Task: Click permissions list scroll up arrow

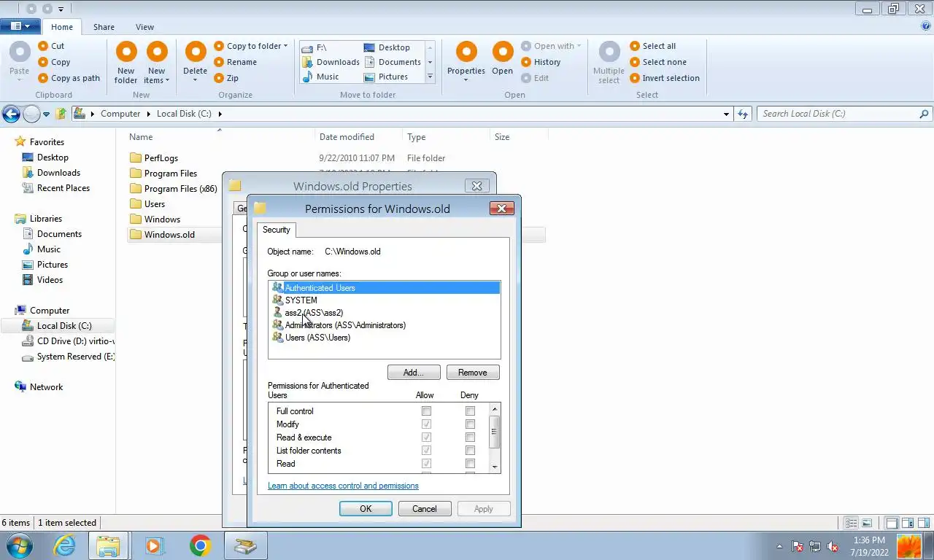Action: pyautogui.click(x=495, y=410)
